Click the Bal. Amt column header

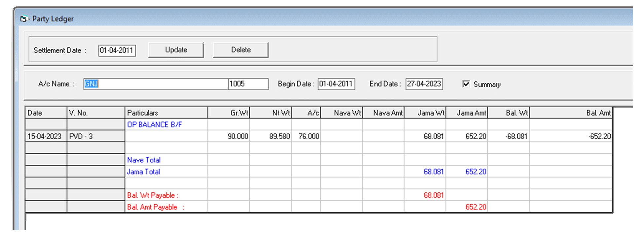click(571, 113)
